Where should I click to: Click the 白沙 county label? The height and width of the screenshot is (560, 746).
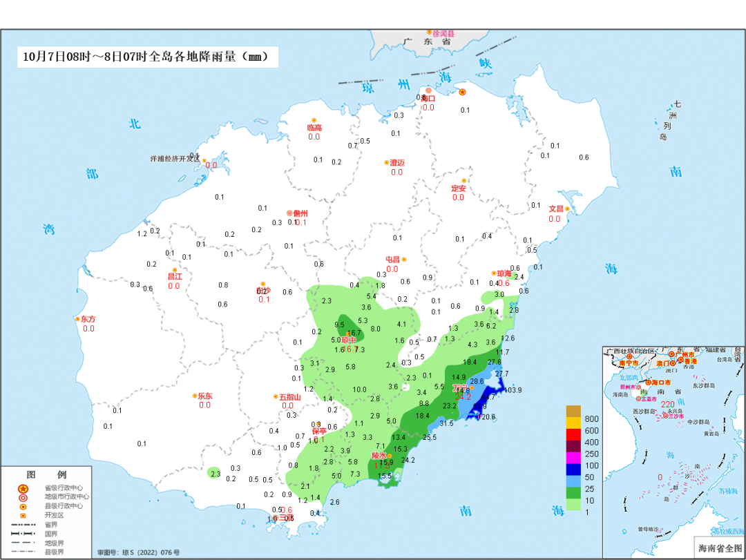coord(264,291)
